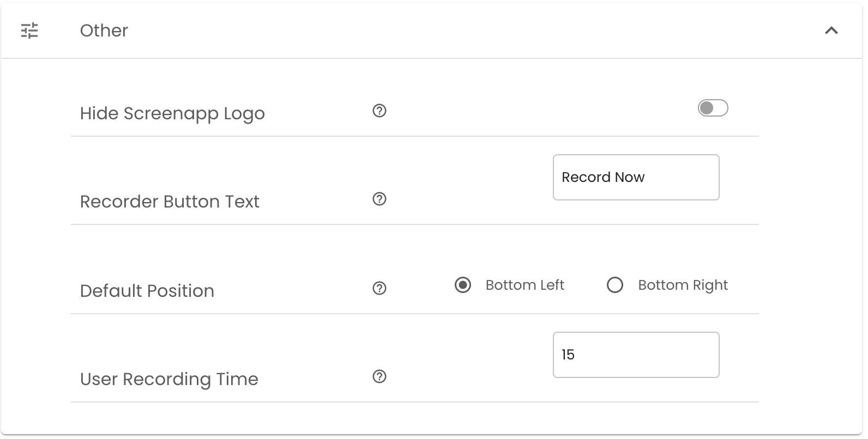This screenshot has width=868, height=439.
Task: Click the Default Position label
Action: tap(147, 291)
